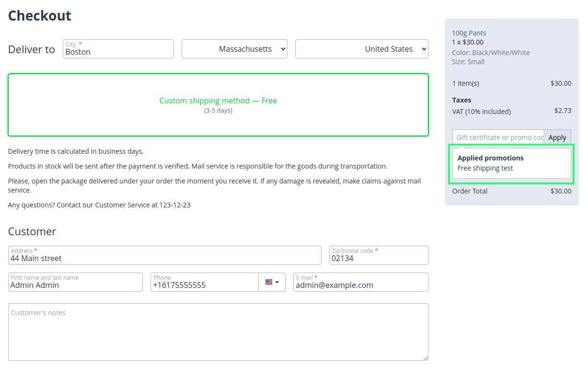The width and height of the screenshot is (588, 376).
Task: Click the First name and last name field
Action: click(x=75, y=282)
